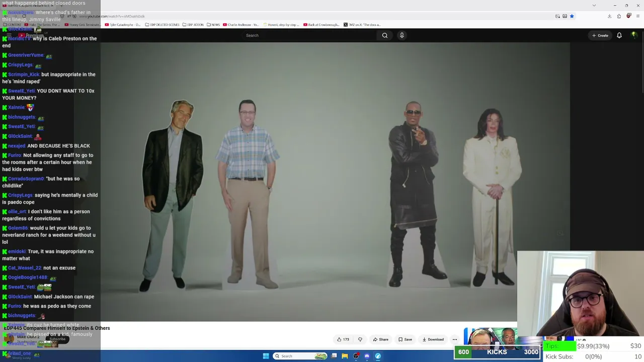
Task: Open the picture-in-picture icon in address bar
Action: click(557, 16)
